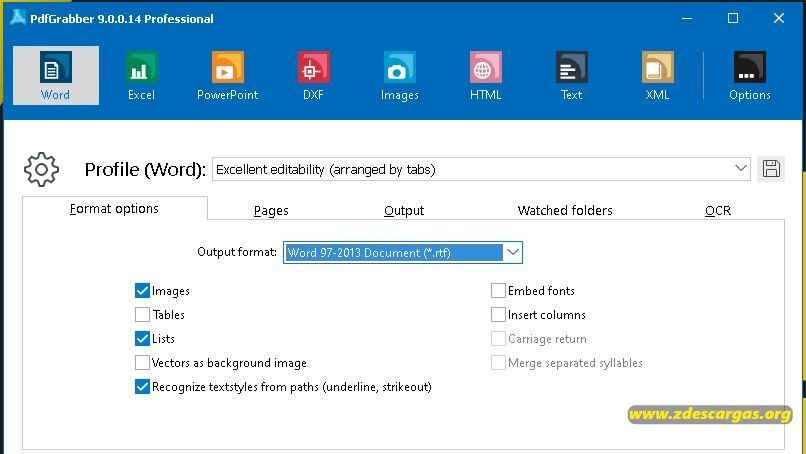Switch to PowerPoint export mode
The image size is (806, 454).
227,75
